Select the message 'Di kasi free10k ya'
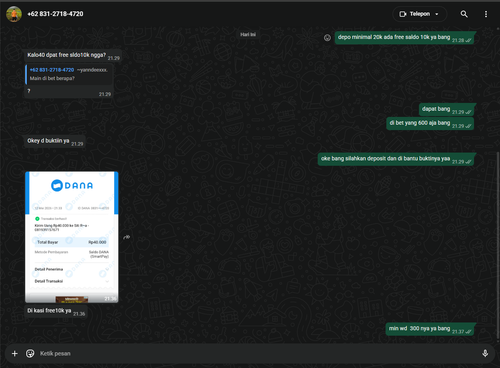This screenshot has height=368, width=500. click(56, 311)
